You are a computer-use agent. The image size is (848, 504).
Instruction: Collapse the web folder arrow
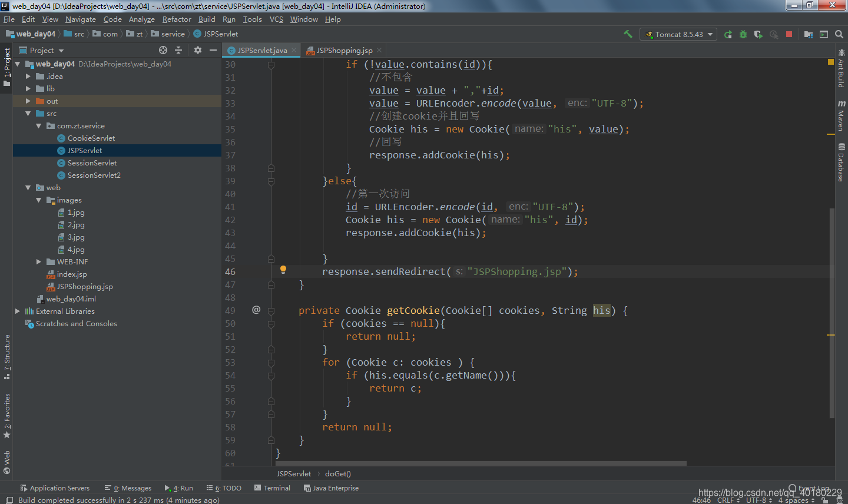pos(28,187)
